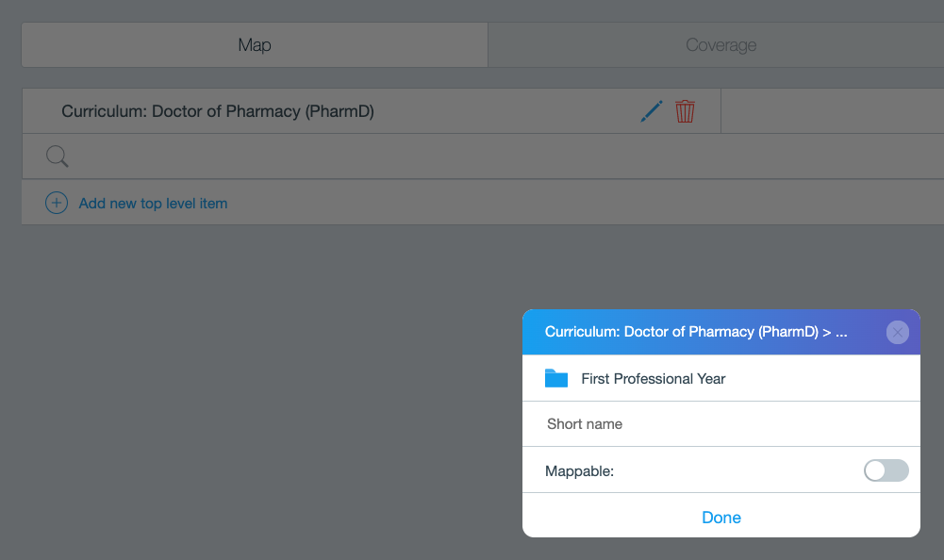Click the blue folder icon in the dialog
Screen dimensions: 944x560
tap(556, 378)
